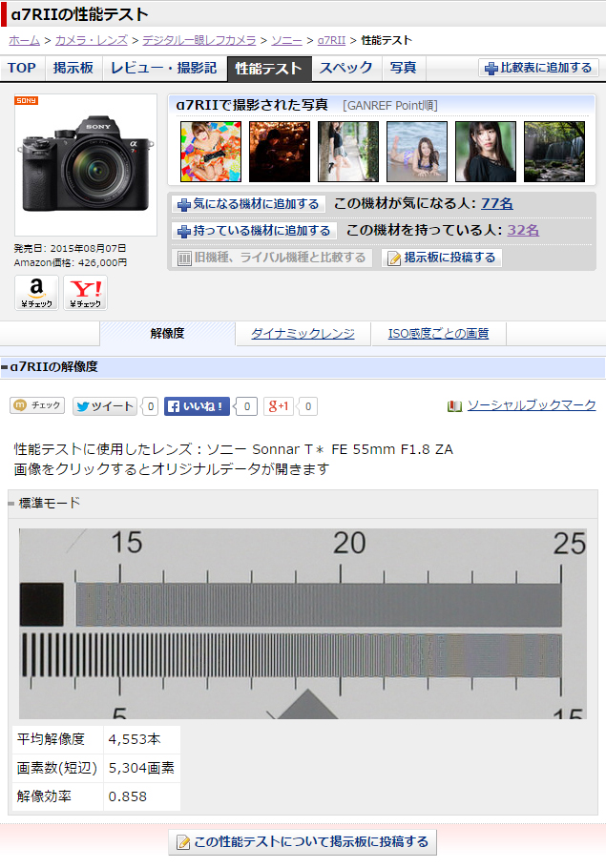This screenshot has height=868, width=606.
Task: Click the Amazon price check icon
Action: [36, 292]
